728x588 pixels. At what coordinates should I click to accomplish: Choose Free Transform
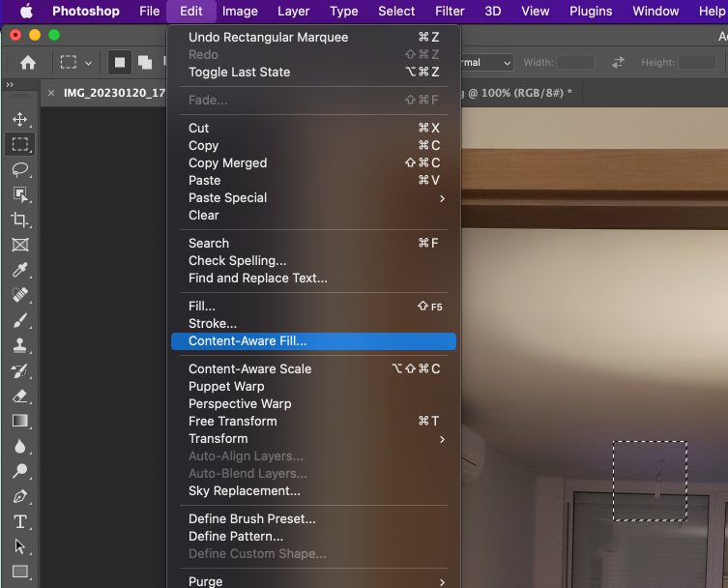tap(313, 422)
